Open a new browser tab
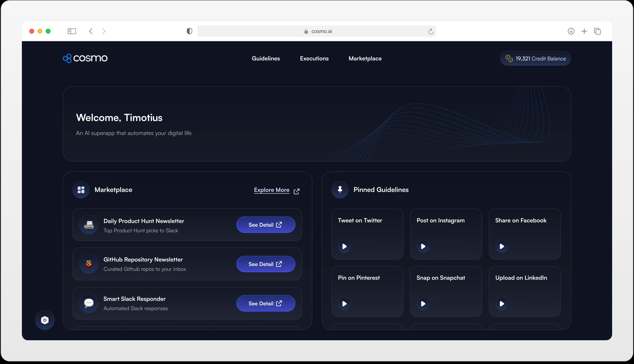Viewport: 634px width, 364px height. [x=584, y=31]
